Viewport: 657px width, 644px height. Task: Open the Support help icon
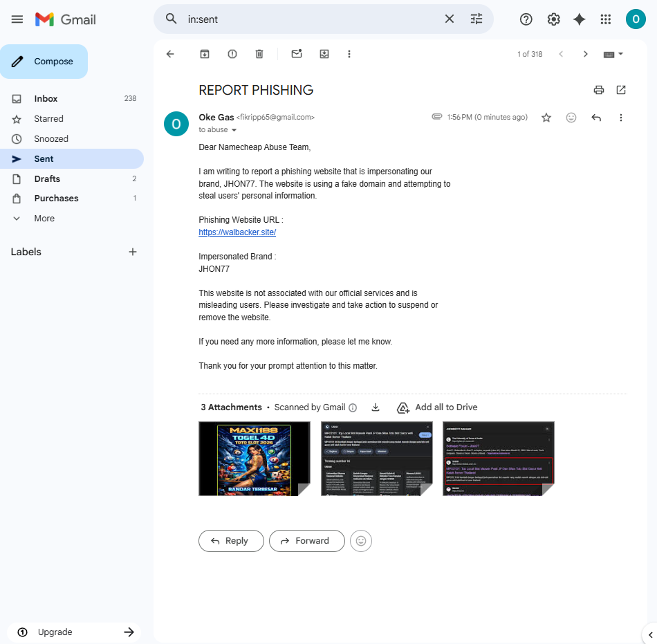[526, 19]
